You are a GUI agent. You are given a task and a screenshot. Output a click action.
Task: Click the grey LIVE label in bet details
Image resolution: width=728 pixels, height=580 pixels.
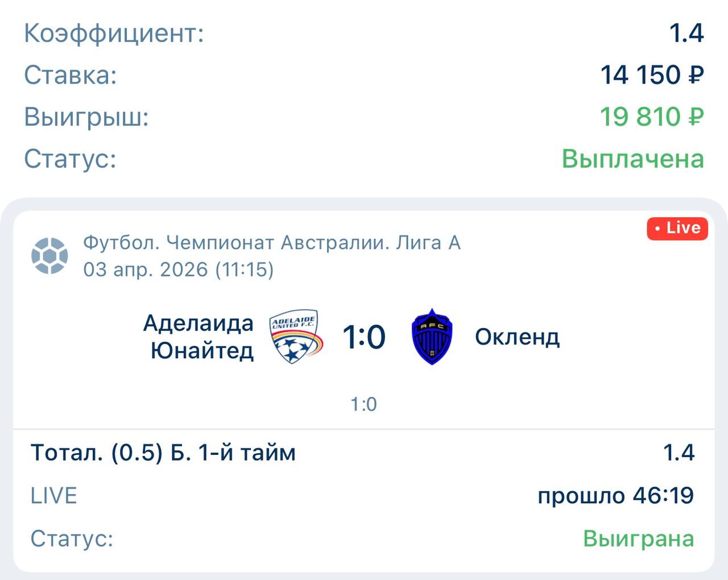[53, 496]
